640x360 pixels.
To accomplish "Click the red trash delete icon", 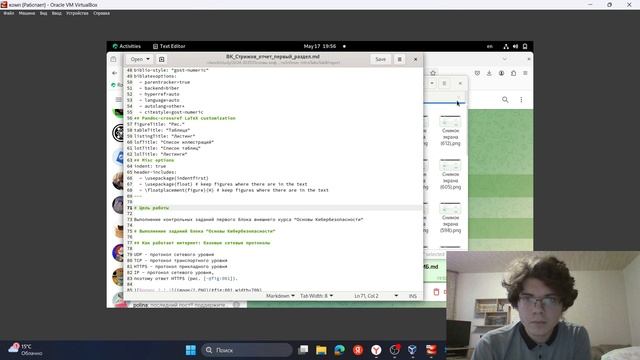I will pos(436,292).
